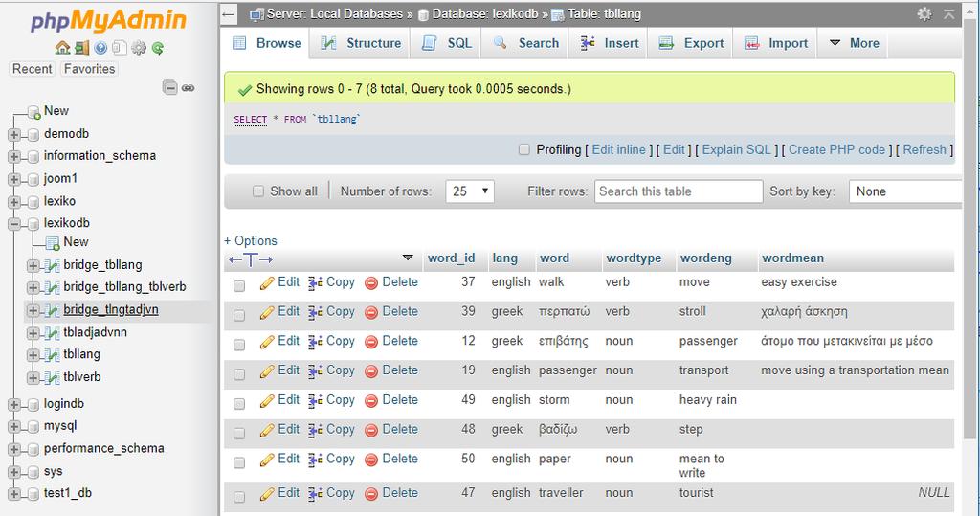Screen dimensions: 980x516
Task: Click red Delete icon for traveller row 47
Action: [371, 494]
